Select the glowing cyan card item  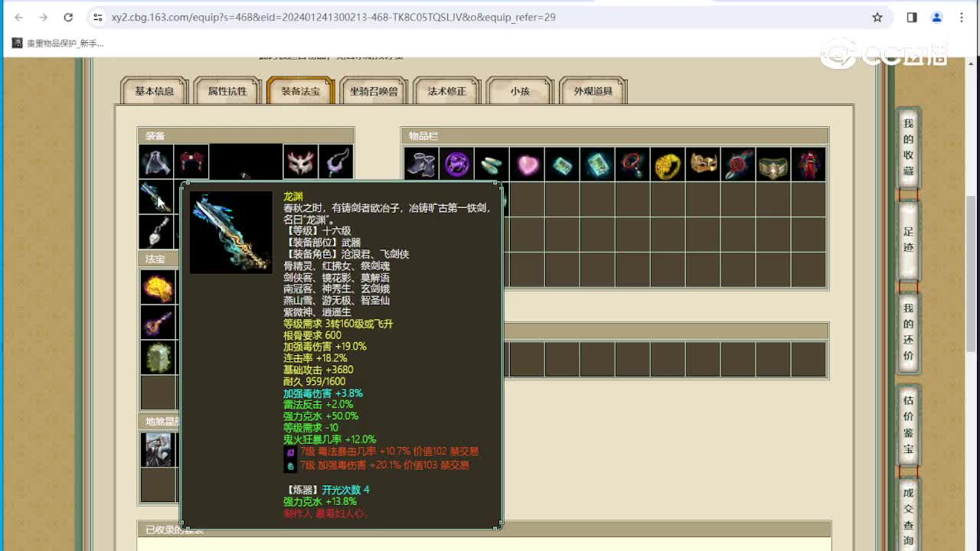coord(597,164)
